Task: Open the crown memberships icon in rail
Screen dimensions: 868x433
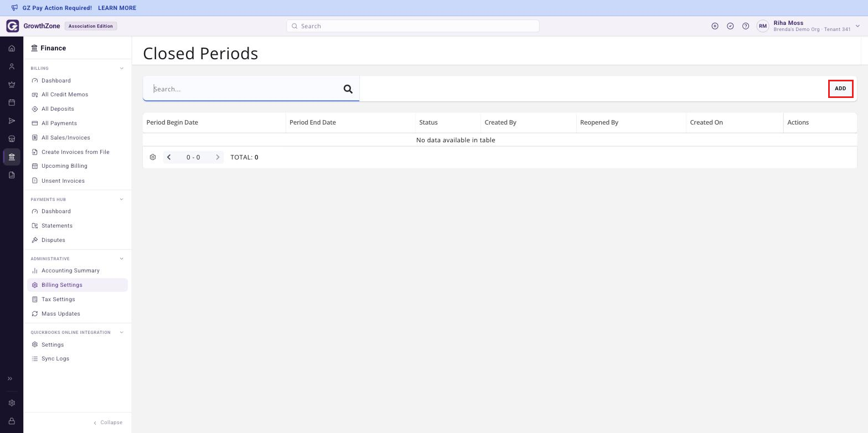Action: pos(12,85)
